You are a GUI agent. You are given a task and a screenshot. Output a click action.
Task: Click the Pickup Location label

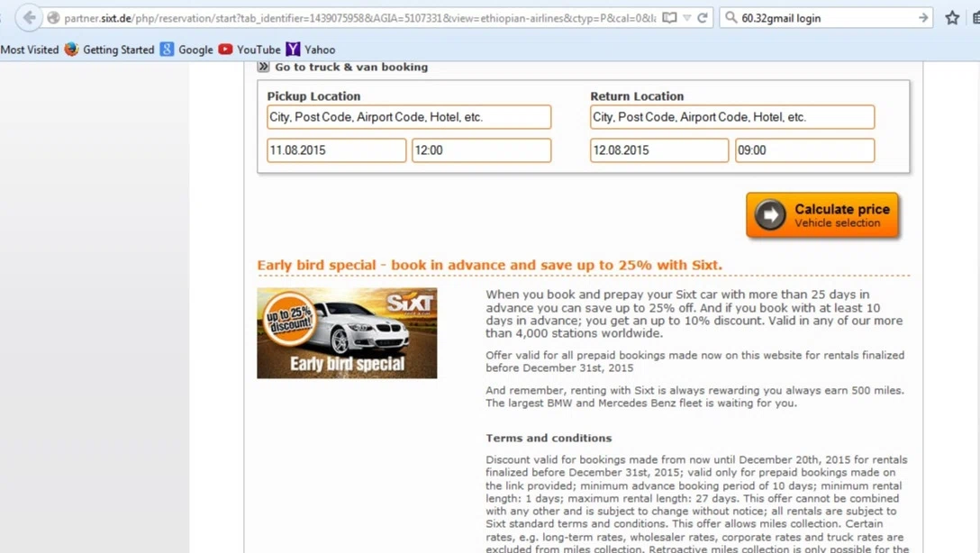tap(313, 96)
